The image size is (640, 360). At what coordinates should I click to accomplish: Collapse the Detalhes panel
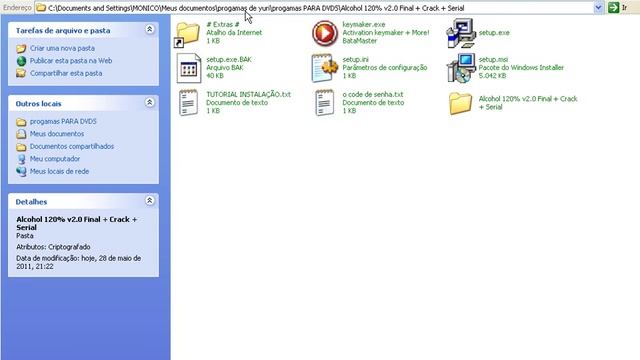coord(149,201)
